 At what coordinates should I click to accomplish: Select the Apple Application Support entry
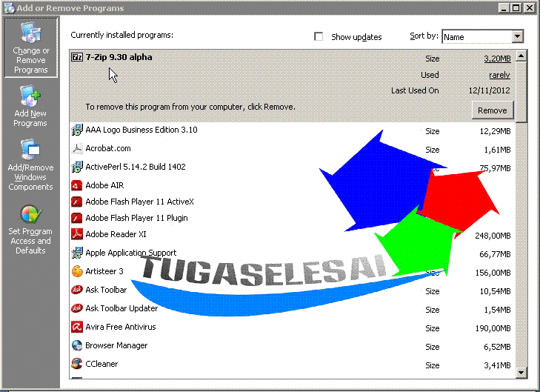pos(292,253)
